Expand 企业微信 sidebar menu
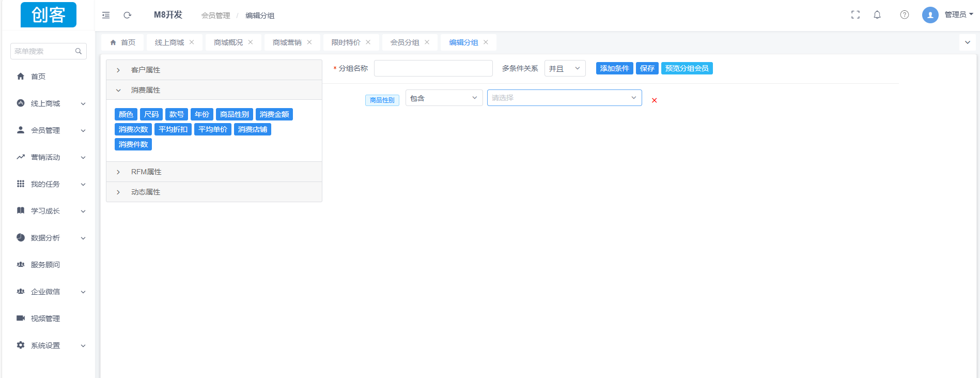980x378 pixels. coord(49,292)
